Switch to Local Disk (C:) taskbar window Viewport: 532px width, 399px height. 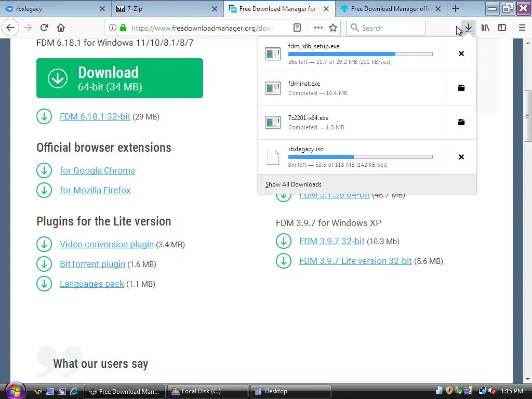pyautogui.click(x=208, y=391)
